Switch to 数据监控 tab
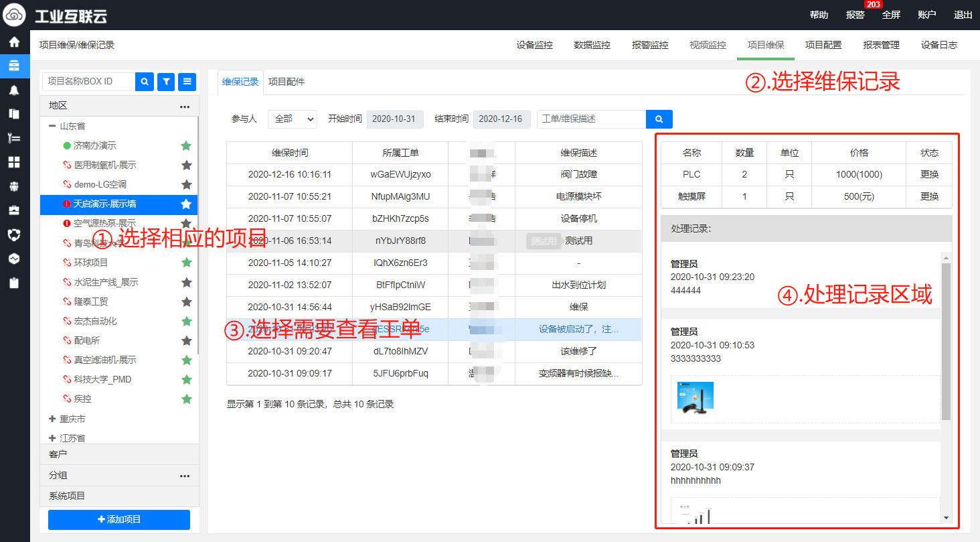Screen dimensions: 980x542 pos(592,45)
